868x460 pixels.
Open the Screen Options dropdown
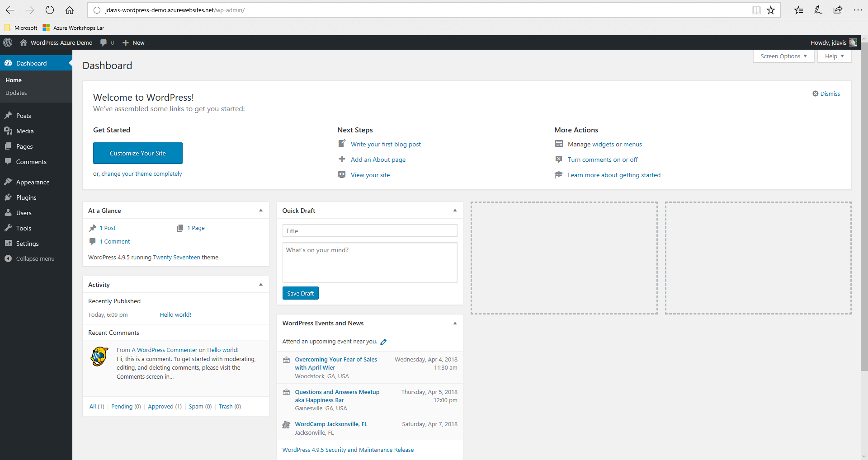coord(783,56)
